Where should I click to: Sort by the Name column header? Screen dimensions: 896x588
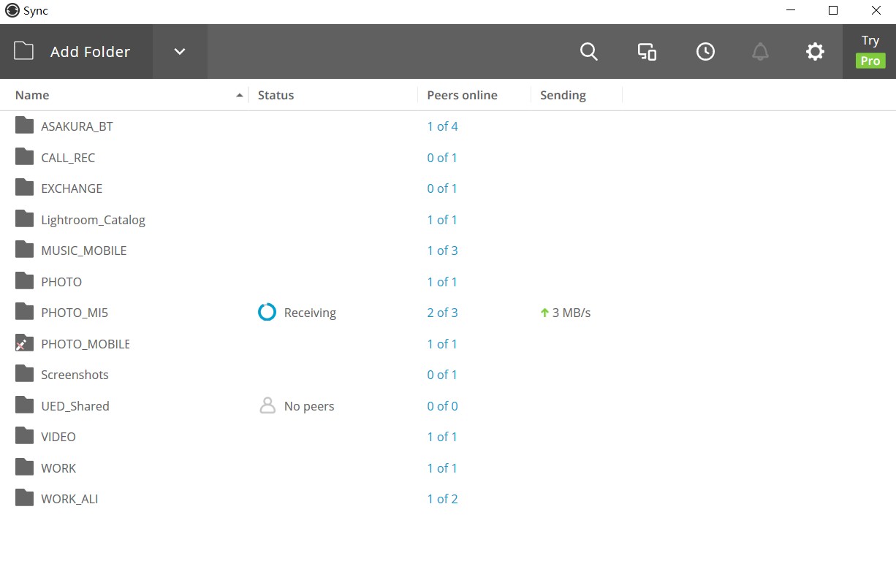coord(32,95)
